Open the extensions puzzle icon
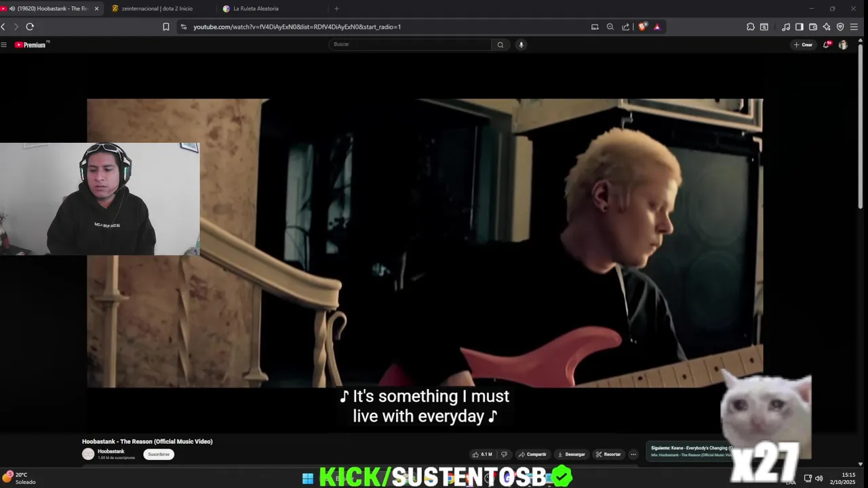Viewport: 868px width, 488px height. (x=751, y=26)
